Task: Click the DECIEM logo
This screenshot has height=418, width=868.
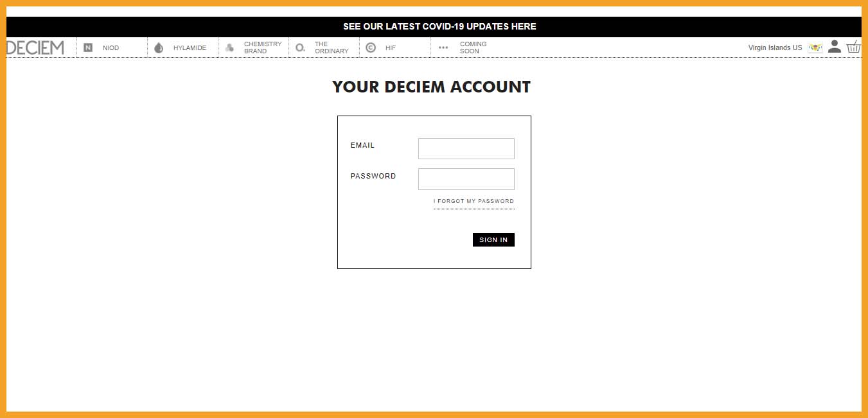Action: 35,48
